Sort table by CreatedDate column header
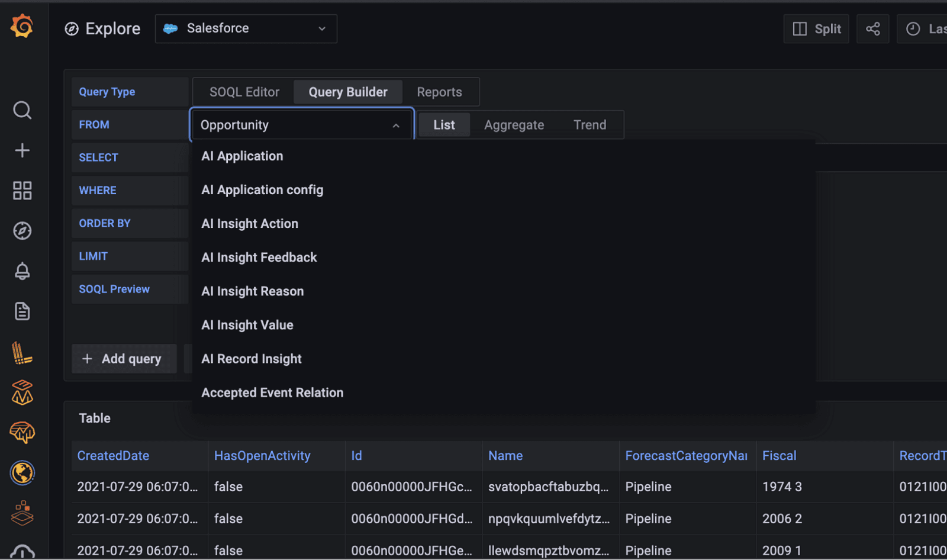This screenshot has width=947, height=560. (x=113, y=456)
